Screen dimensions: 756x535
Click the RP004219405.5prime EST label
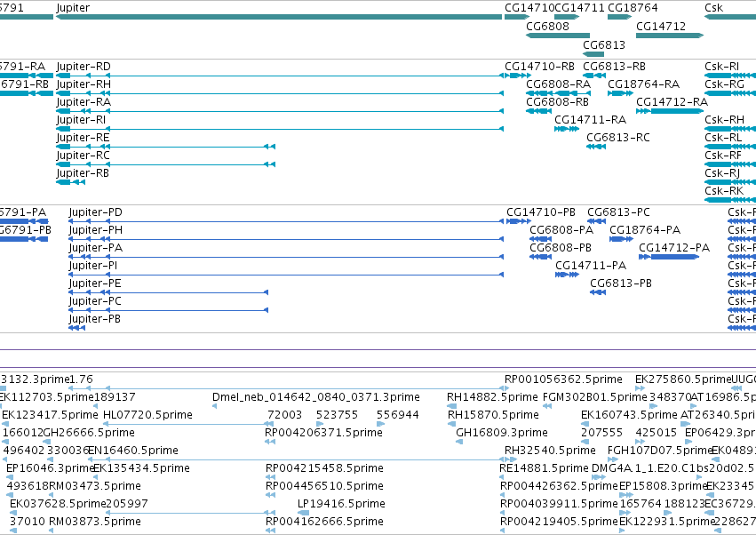pos(560,522)
